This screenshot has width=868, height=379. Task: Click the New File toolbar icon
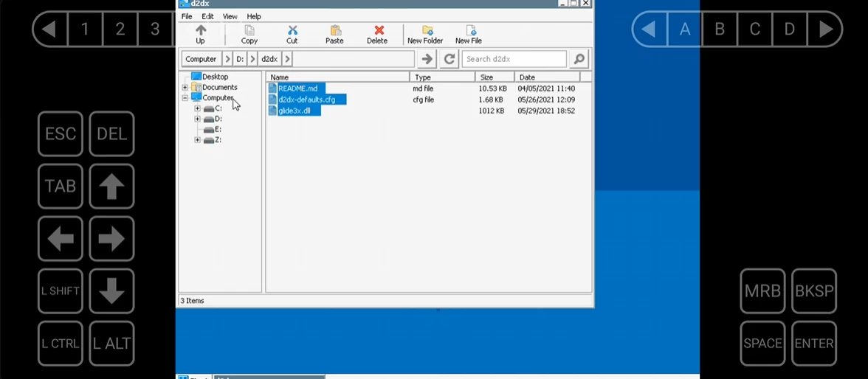(469, 31)
